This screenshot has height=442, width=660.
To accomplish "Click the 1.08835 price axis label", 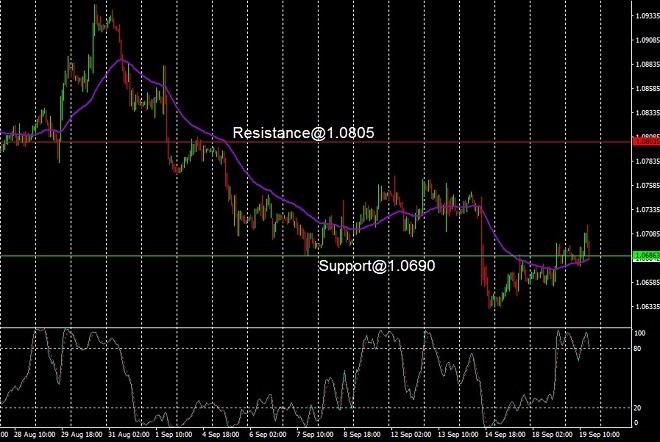I will (647, 64).
